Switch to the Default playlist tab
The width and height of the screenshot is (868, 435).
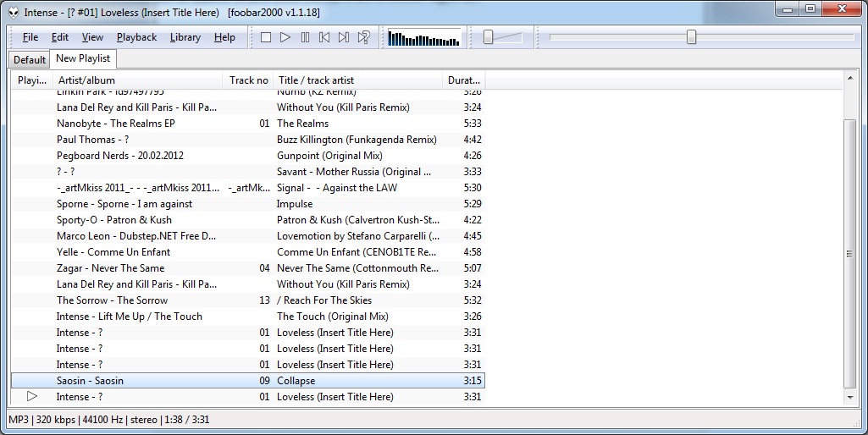point(30,59)
